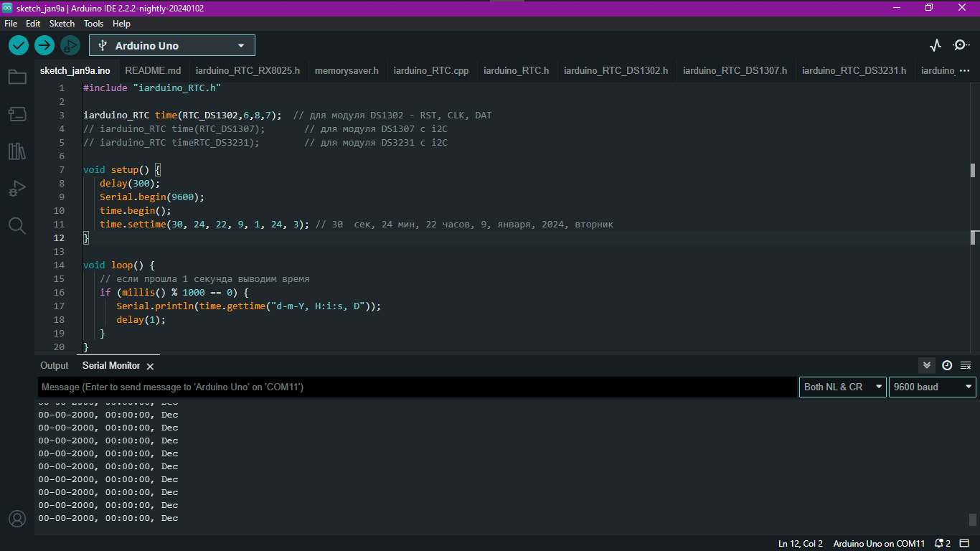Switch to the Output panel tab

55,365
